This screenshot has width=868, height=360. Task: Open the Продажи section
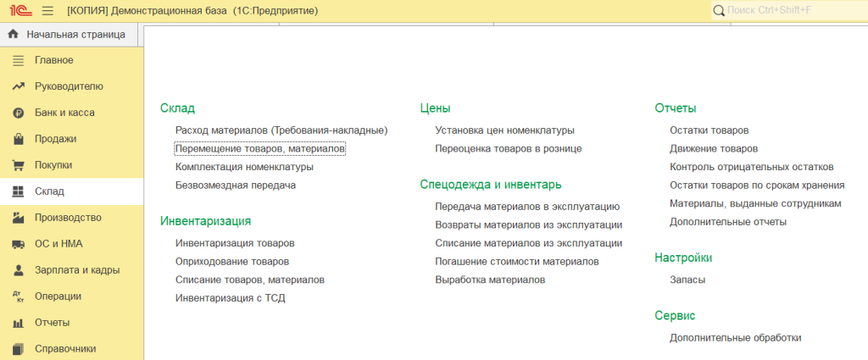click(71, 139)
